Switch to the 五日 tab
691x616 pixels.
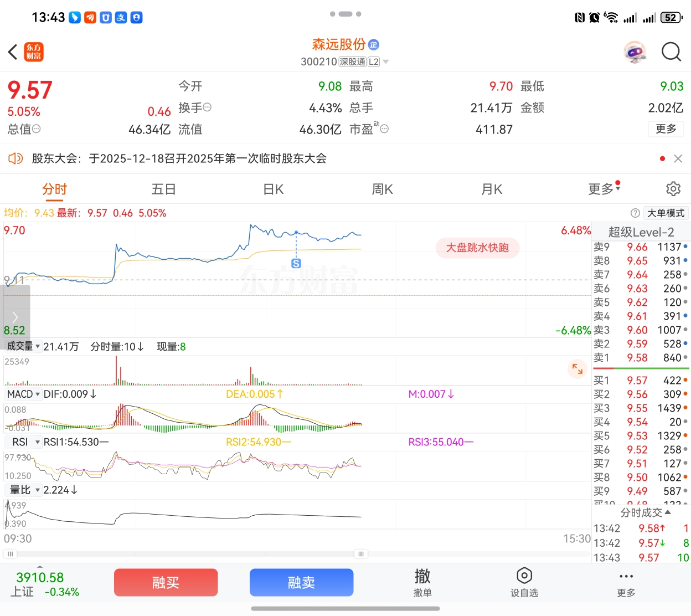pos(164,189)
